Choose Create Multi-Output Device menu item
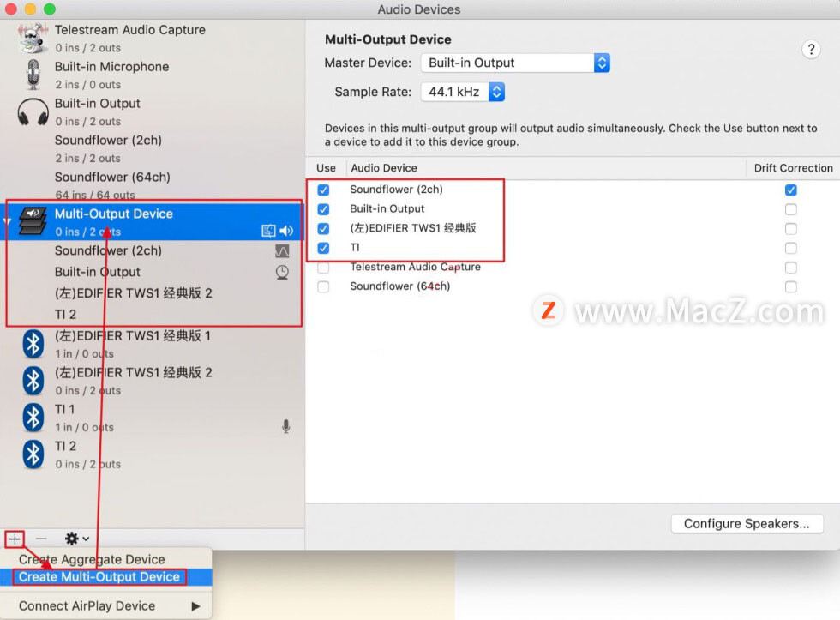 (99, 577)
